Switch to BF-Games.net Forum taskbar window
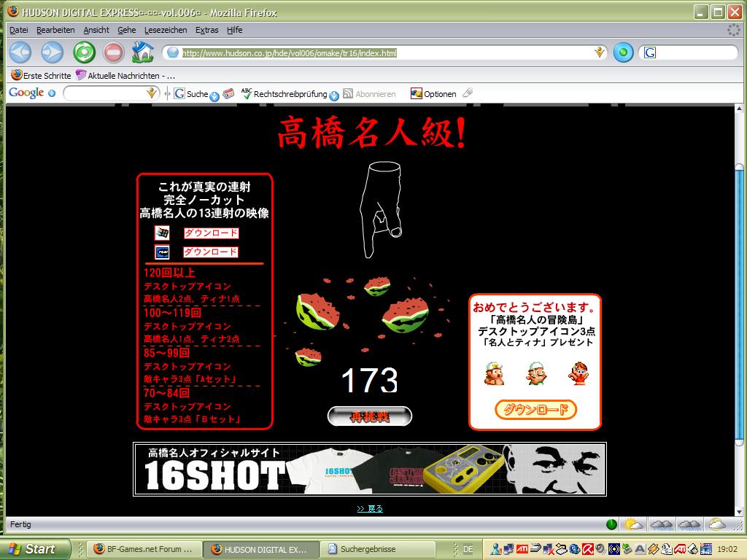The width and height of the screenshot is (747, 560). coord(144,549)
